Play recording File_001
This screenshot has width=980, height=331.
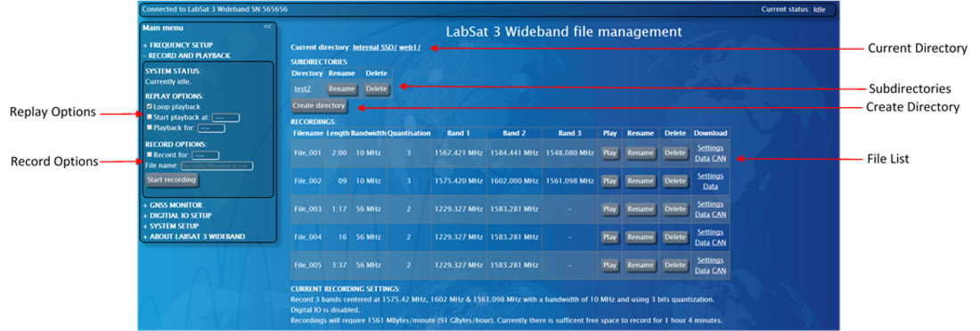coord(609,153)
